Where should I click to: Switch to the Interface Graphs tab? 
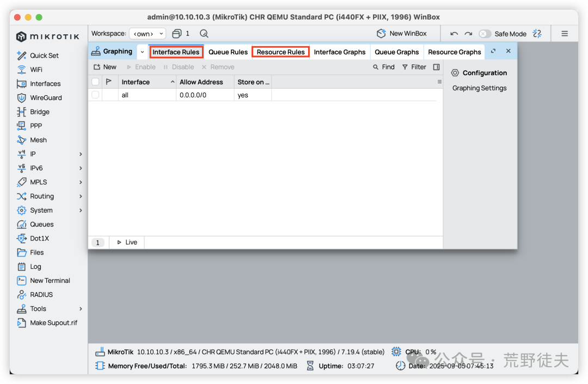pos(339,52)
